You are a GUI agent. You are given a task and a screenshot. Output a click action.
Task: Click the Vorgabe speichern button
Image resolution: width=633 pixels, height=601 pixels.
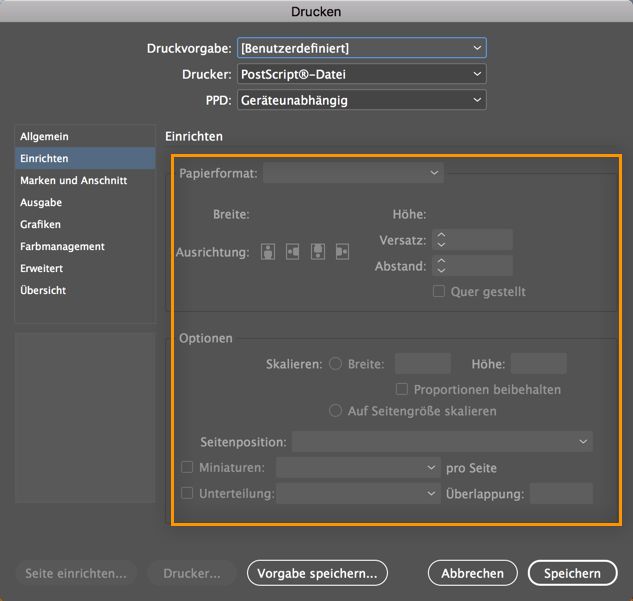(x=317, y=573)
